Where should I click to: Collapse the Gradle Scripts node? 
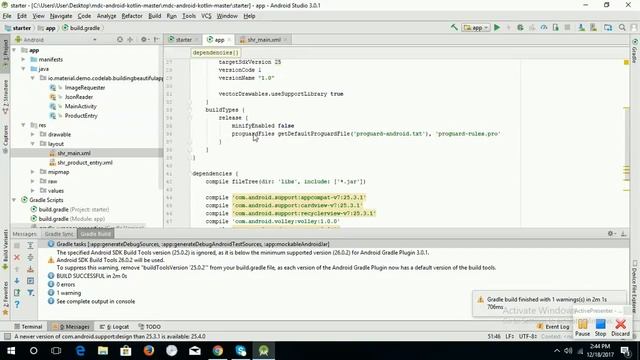pos(15,200)
